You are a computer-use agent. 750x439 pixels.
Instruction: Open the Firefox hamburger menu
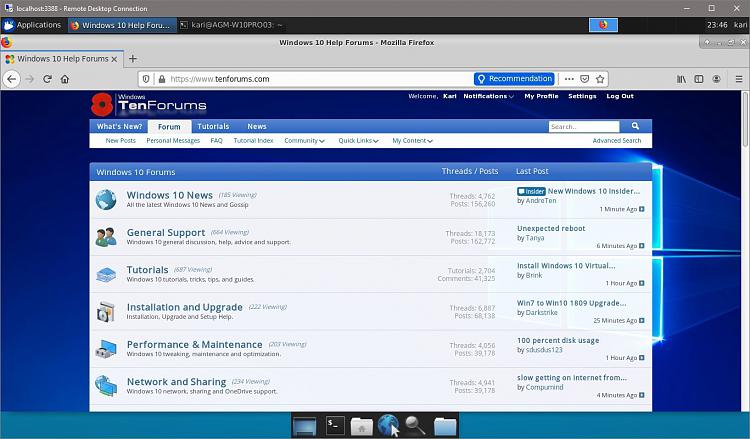click(x=739, y=79)
